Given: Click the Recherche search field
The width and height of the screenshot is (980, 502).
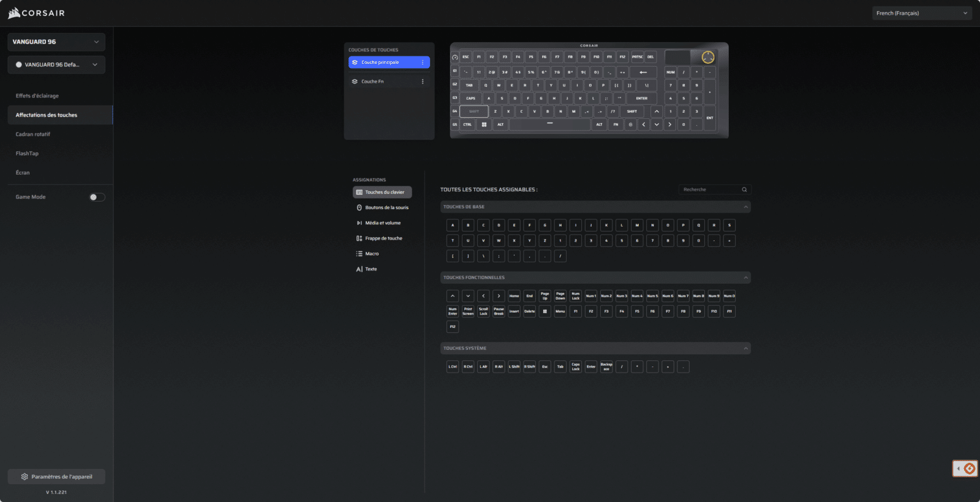Looking at the screenshot, I should pos(709,190).
